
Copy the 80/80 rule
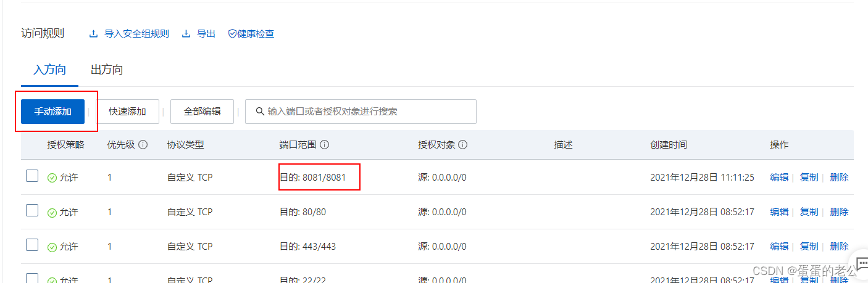click(x=809, y=212)
